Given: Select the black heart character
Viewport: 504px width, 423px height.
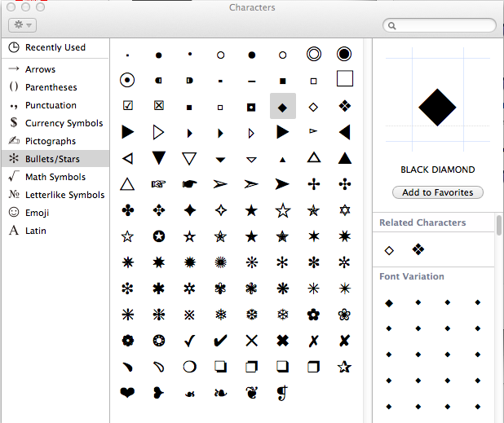Looking at the screenshot, I should pyautogui.click(x=127, y=393).
